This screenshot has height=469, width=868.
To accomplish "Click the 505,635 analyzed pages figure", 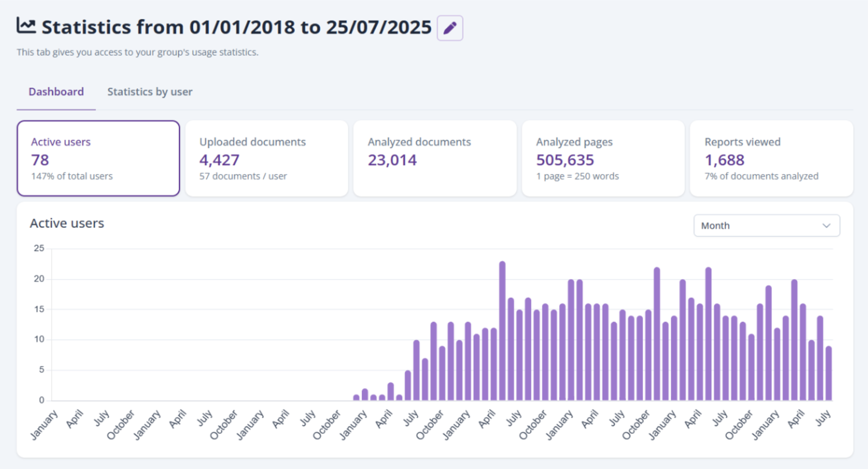I will click(x=565, y=160).
